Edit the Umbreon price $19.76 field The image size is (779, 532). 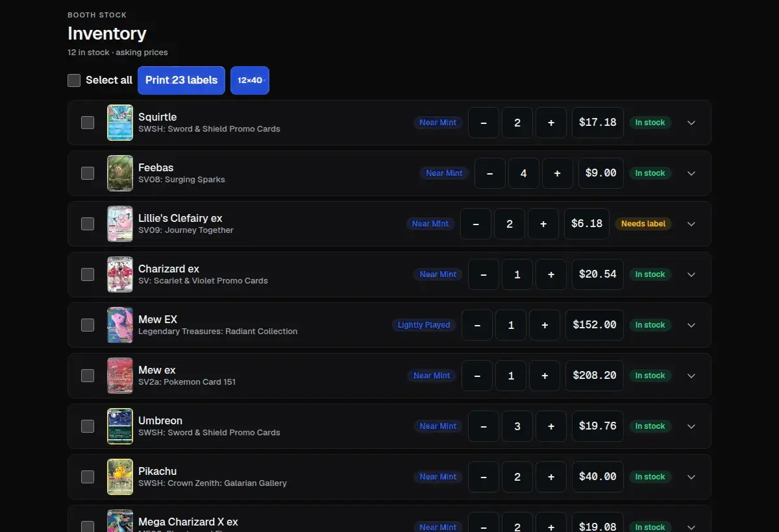coord(598,426)
